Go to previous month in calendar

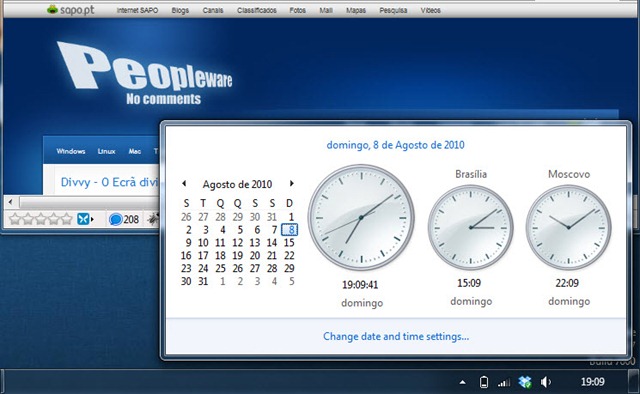184,183
